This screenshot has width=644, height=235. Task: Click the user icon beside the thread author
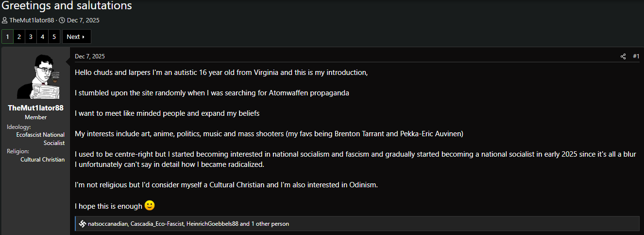tap(4, 20)
